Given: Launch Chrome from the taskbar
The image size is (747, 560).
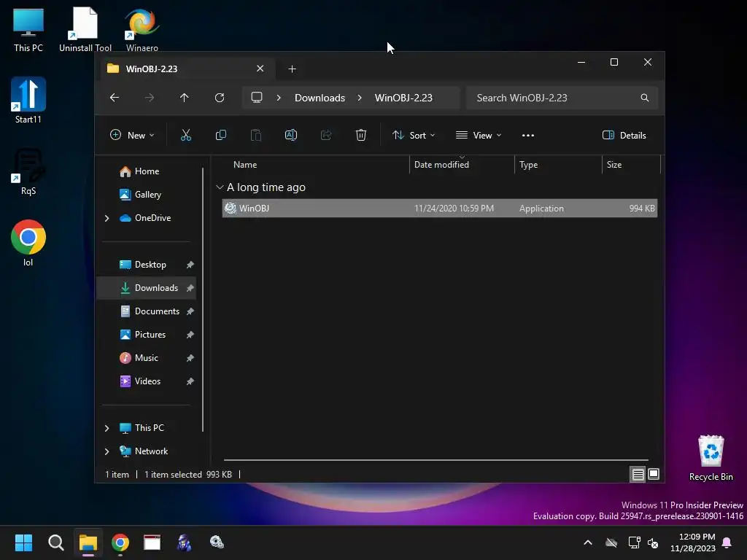Looking at the screenshot, I should point(120,542).
